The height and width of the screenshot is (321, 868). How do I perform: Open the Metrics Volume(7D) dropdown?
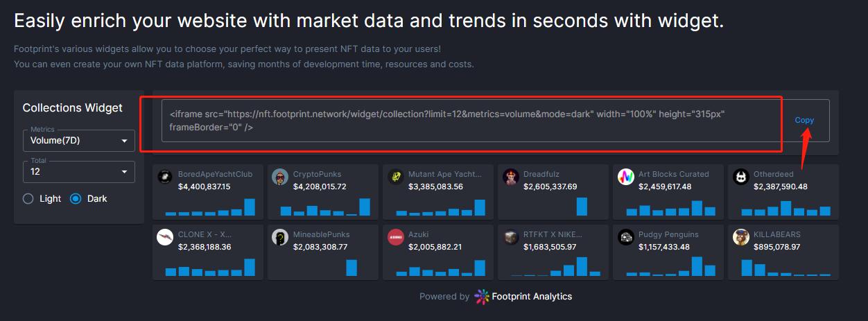[x=78, y=141]
